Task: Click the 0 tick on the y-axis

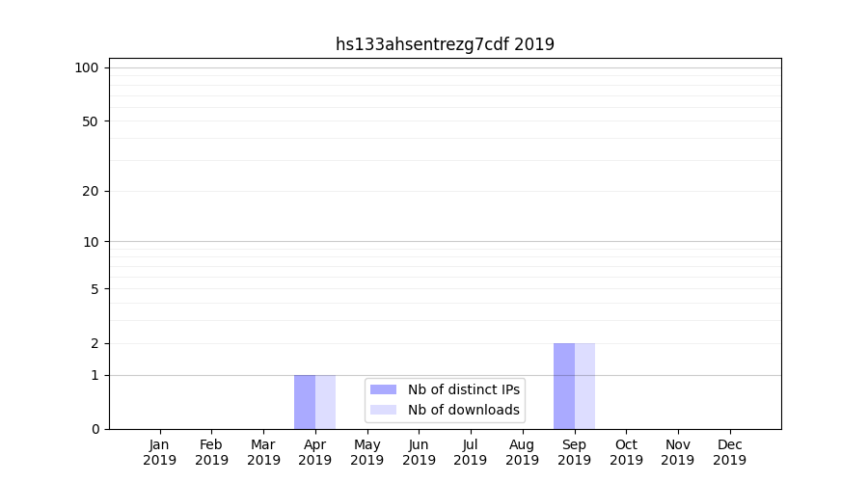Action: 95,429
